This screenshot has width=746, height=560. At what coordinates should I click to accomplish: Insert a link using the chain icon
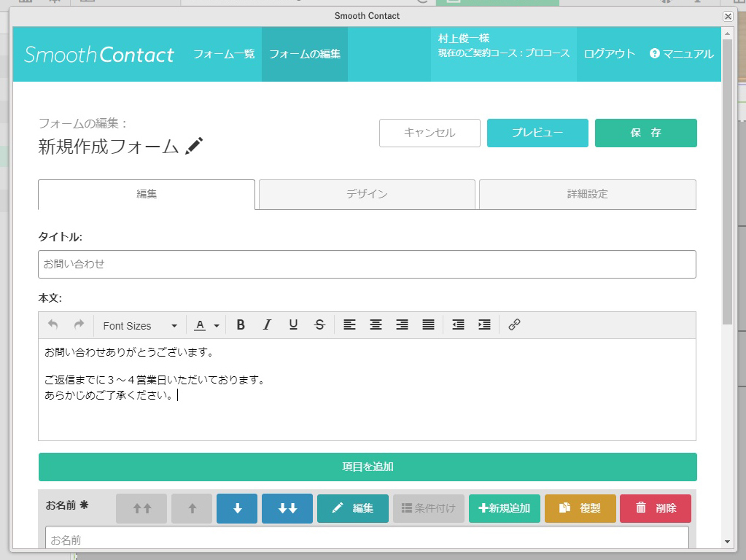(x=514, y=324)
